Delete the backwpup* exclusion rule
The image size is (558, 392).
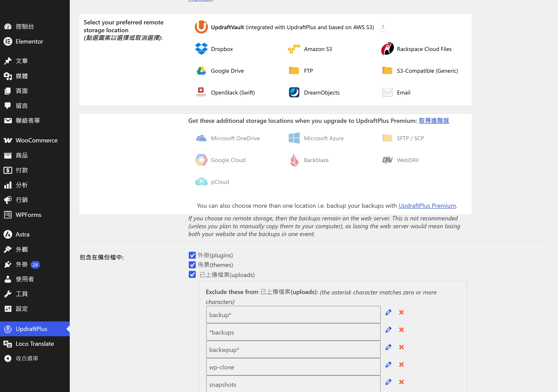click(x=401, y=347)
